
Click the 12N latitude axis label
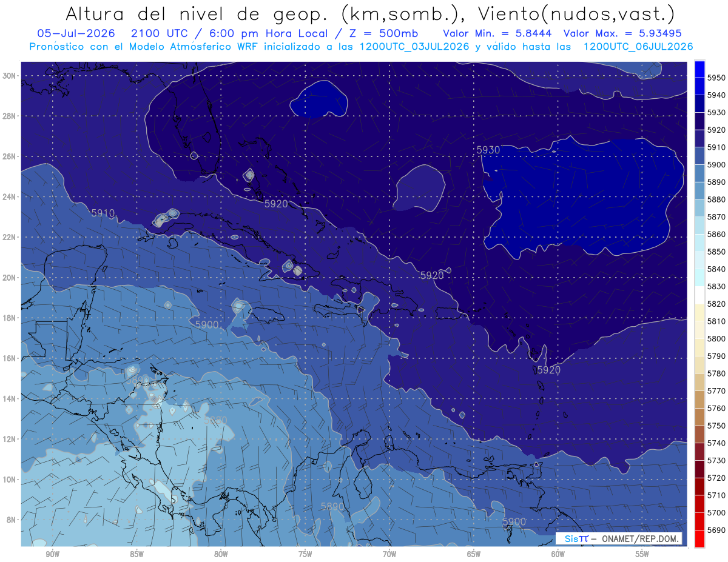9,439
